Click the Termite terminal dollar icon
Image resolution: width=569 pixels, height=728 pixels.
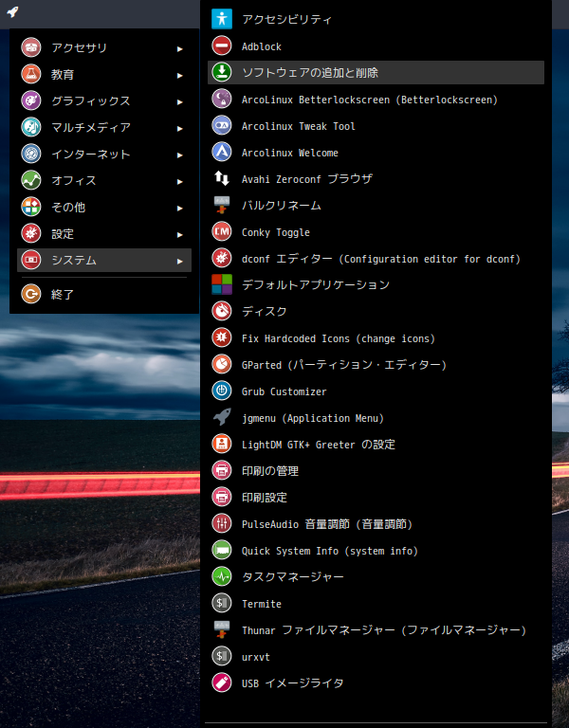222,604
